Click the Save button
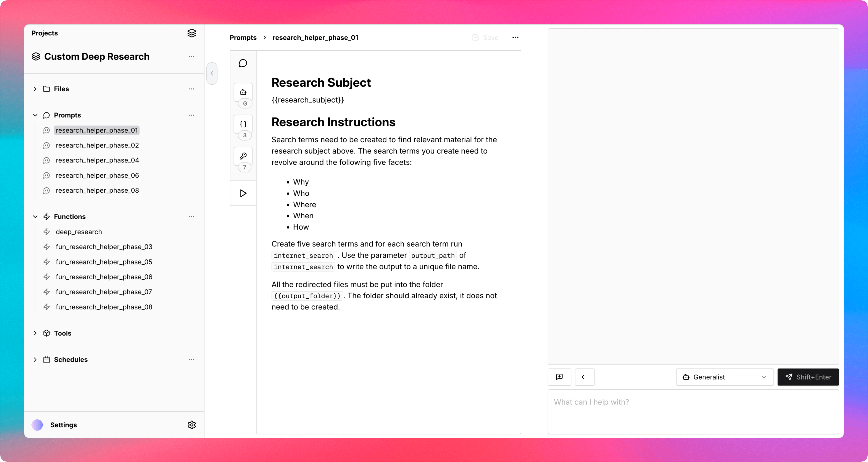This screenshot has height=462, width=868. [485, 37]
